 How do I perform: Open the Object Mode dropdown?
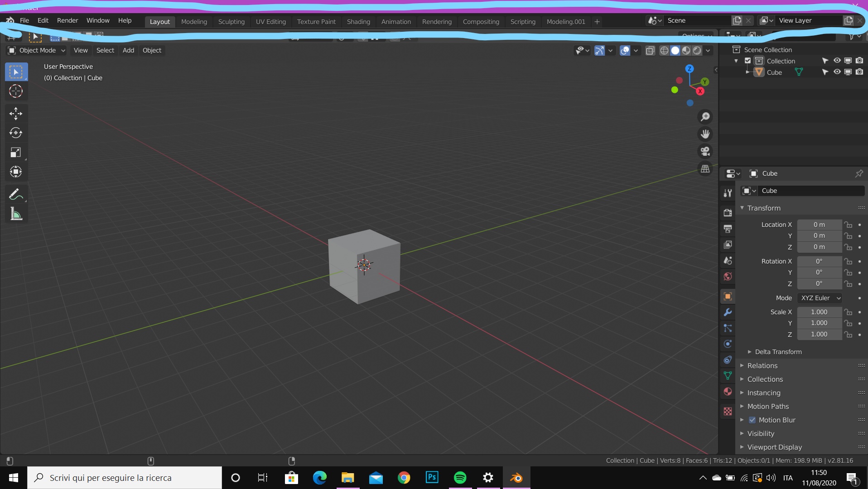click(x=37, y=50)
